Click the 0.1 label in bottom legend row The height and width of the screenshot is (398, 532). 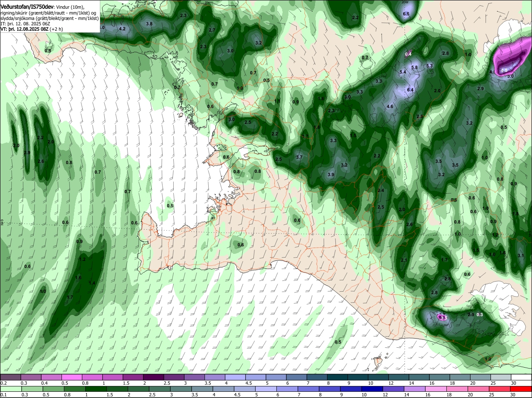[x=3, y=395]
